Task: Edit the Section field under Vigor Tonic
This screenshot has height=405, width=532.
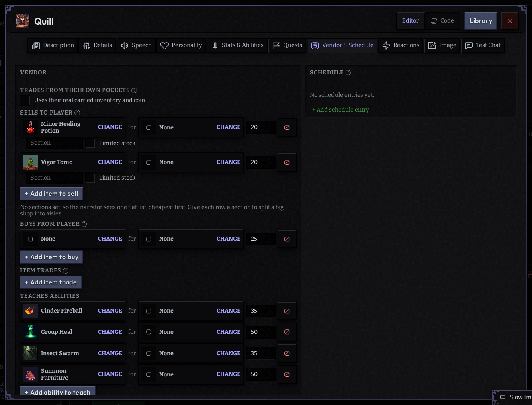Action: [x=54, y=178]
